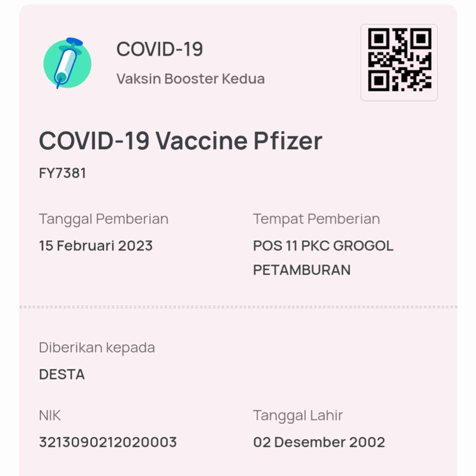
Task: Select the PETAMBURAN location line
Action: pos(302,270)
